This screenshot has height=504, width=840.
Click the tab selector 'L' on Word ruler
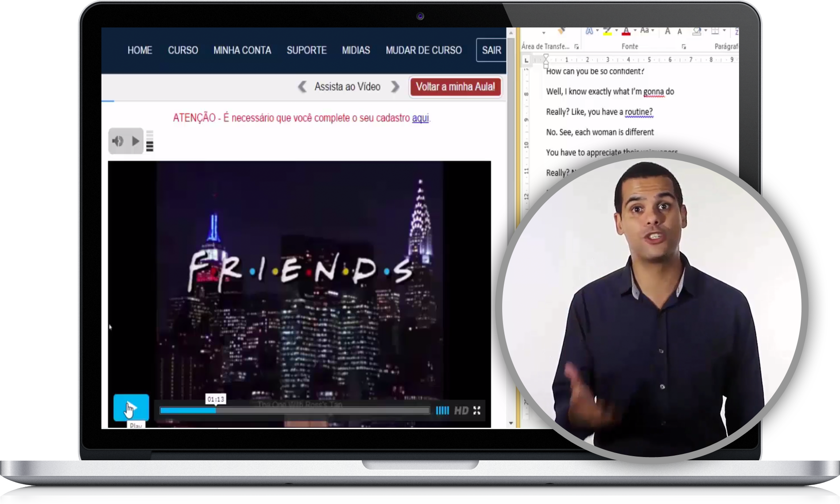coord(526,60)
